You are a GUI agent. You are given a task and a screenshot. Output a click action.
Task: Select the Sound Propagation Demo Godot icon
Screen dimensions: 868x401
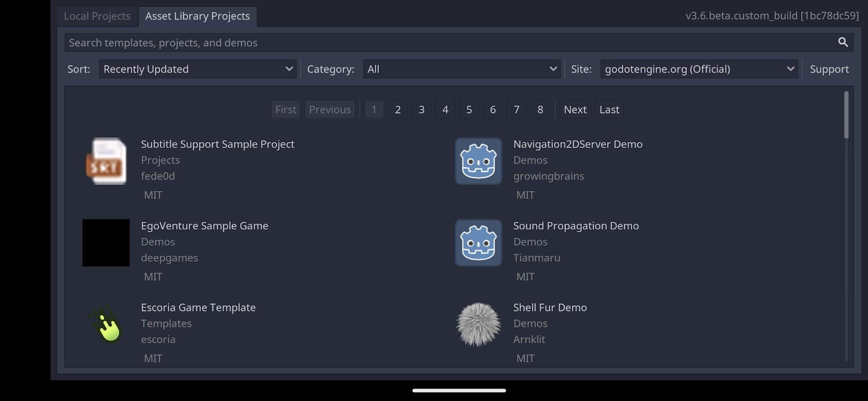478,243
